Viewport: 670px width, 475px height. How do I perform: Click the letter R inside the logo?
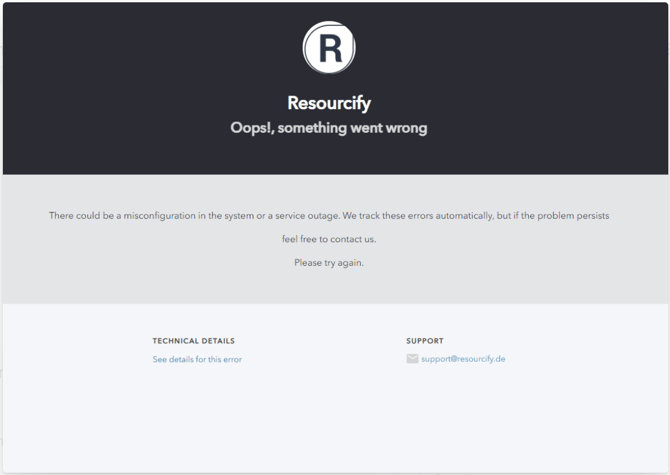[329, 48]
